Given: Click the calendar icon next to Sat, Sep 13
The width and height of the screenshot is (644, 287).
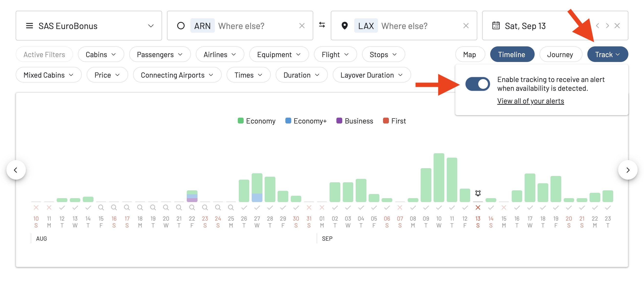Looking at the screenshot, I should (496, 26).
